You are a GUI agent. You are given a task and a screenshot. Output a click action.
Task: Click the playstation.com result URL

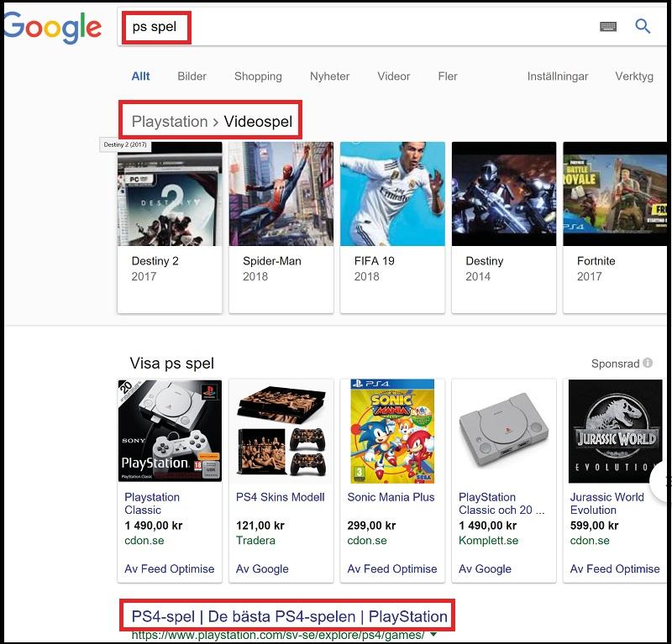278,635
